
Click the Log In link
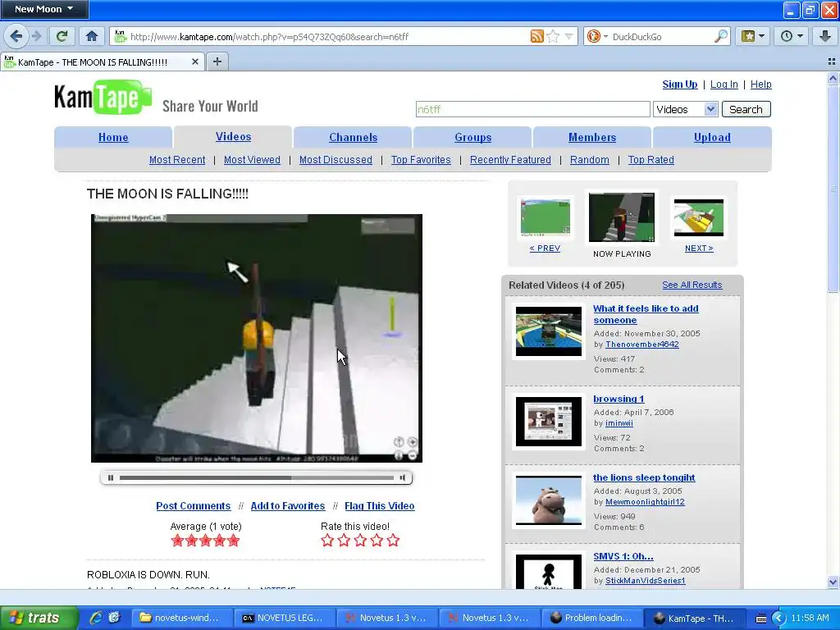[x=724, y=84]
